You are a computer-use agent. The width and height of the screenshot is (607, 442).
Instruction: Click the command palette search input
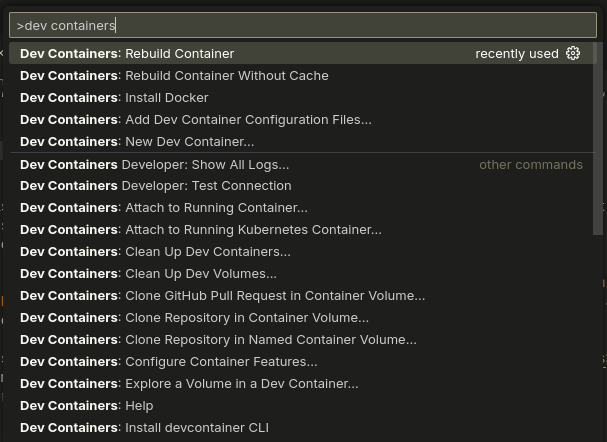tap(300, 25)
